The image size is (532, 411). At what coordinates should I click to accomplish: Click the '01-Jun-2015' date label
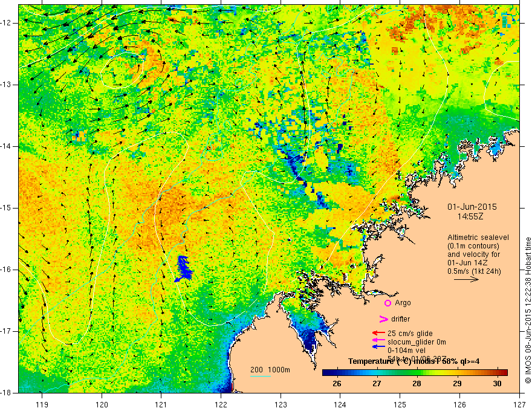coord(472,207)
